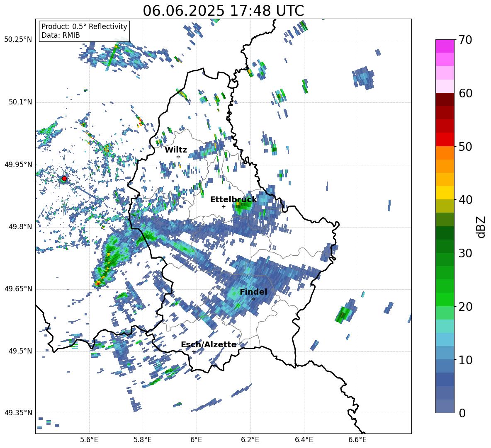Screen dimensions: 491x448
Task: Click the 50.1°N latitude tick label
Action: click(x=20, y=102)
